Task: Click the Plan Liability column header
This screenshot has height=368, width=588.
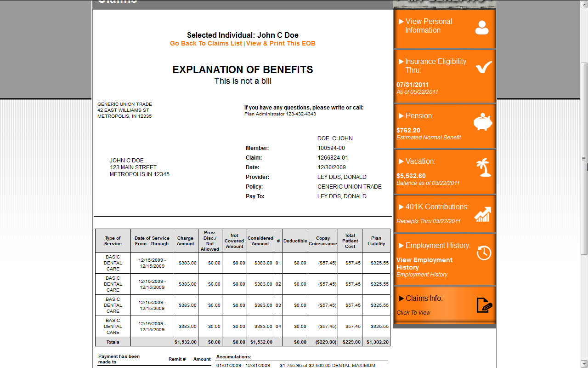Action: tap(376, 241)
